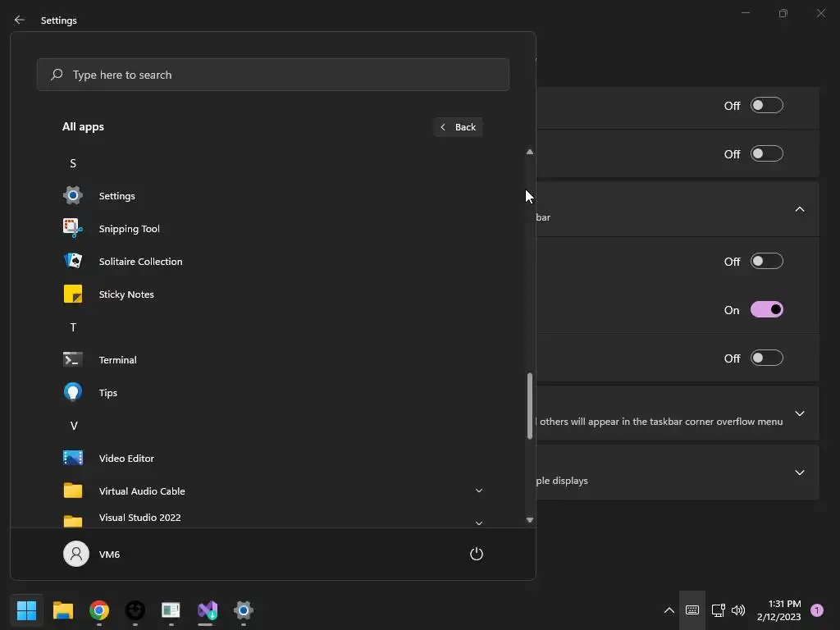
Task: Select Sticky Notes text entry
Action: pos(126,294)
